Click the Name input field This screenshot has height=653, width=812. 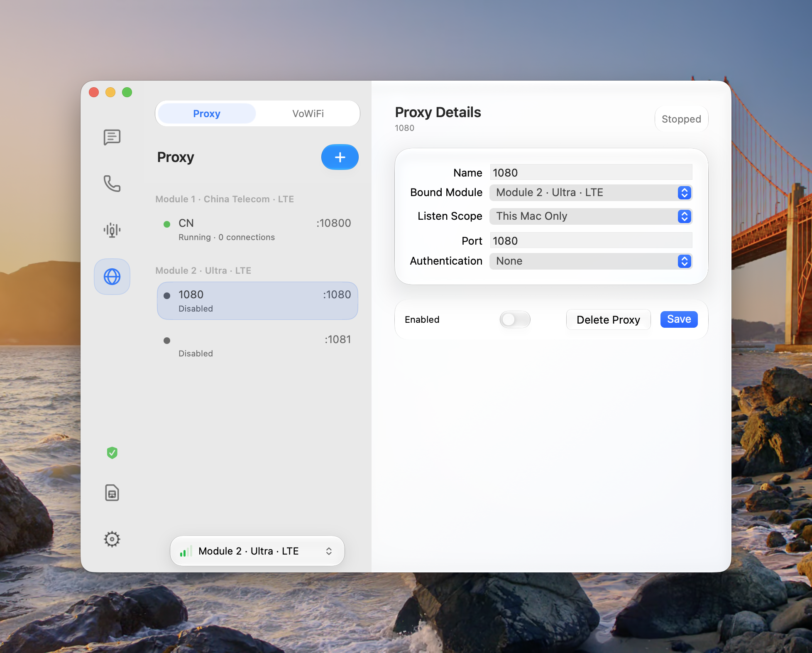tap(591, 172)
